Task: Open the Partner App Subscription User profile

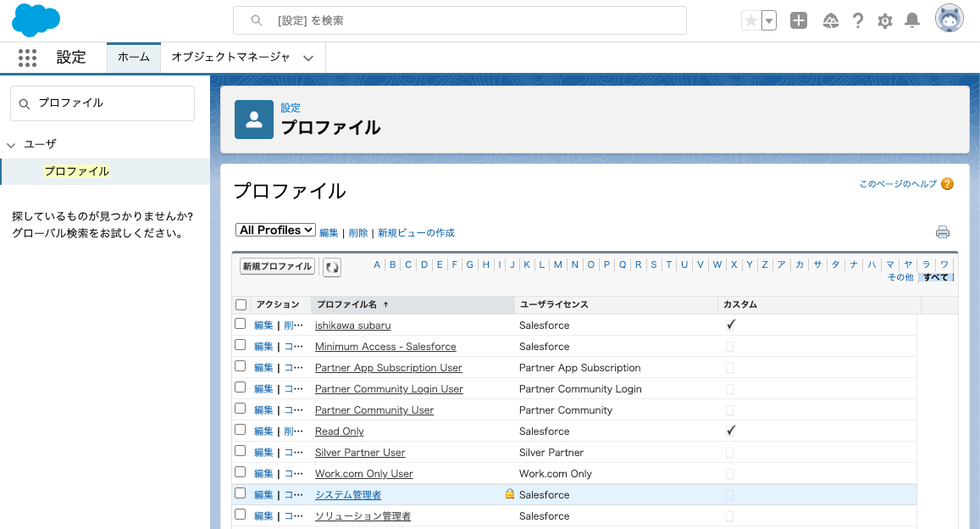Action: tap(388, 368)
